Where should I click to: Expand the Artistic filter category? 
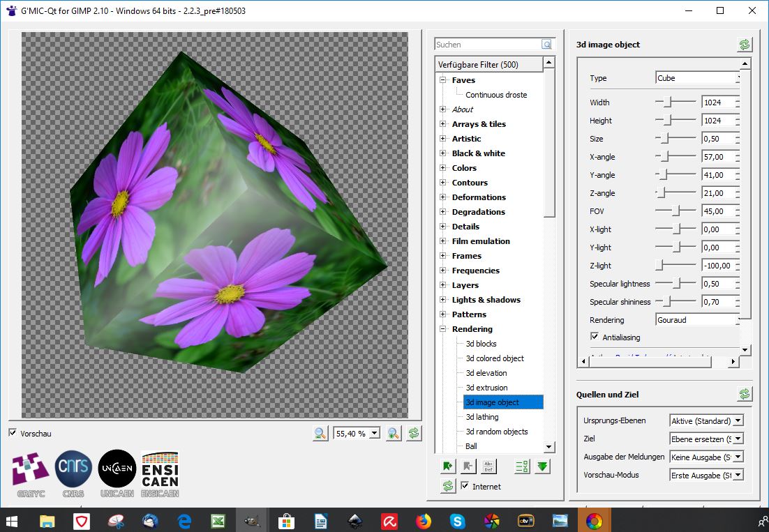[x=443, y=139]
